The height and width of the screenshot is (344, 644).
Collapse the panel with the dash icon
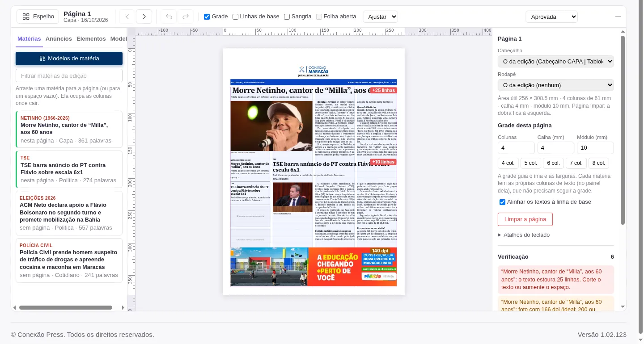pyautogui.click(x=618, y=17)
